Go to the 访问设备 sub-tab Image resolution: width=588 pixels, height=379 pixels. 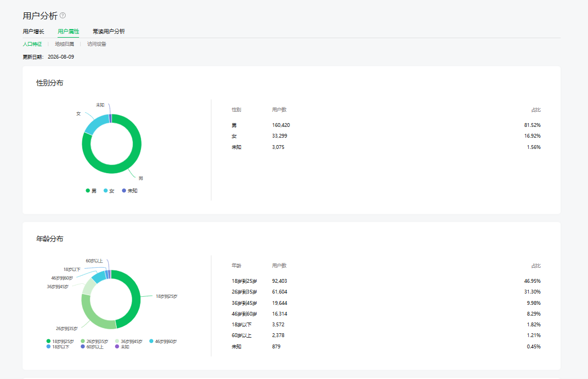[x=97, y=44]
